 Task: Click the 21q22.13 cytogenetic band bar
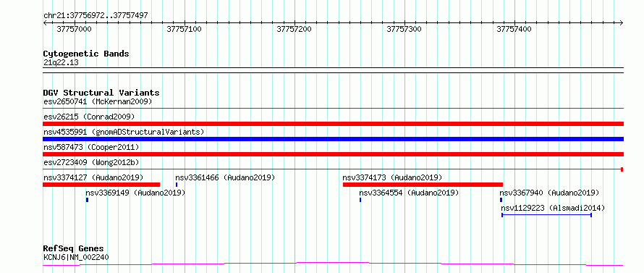coord(333,70)
